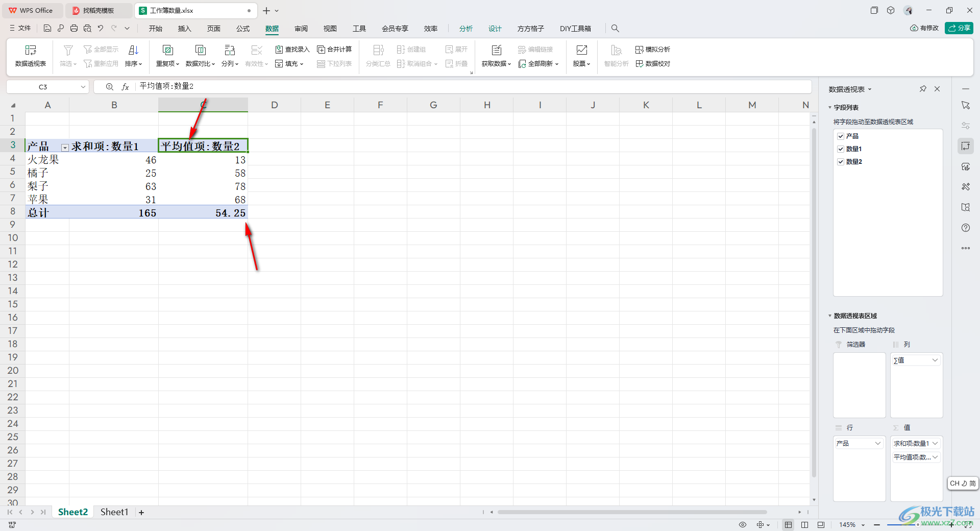Expand the Name Box dropdown

83,87
